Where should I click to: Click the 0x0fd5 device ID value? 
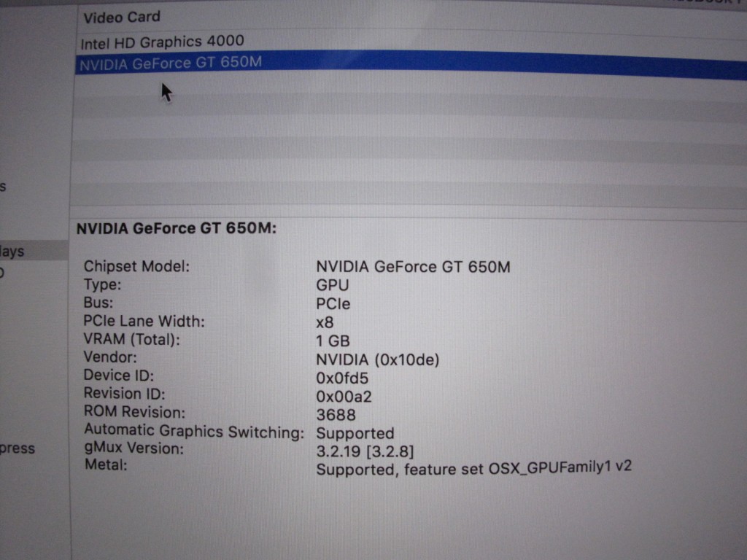coord(342,378)
